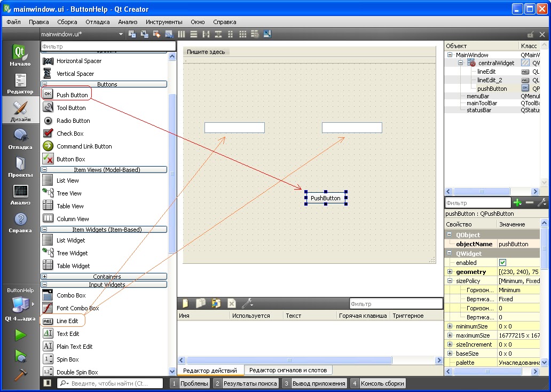Remove dynamic property with minus icon
The height and width of the screenshot is (392, 551).
[x=530, y=202]
